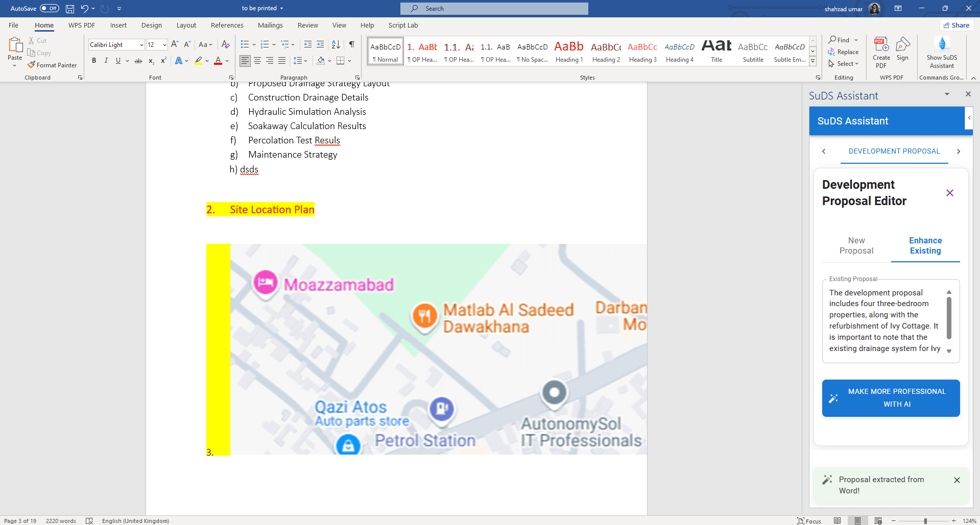Toggle left text alignment
The image size is (980, 525).
245,61
